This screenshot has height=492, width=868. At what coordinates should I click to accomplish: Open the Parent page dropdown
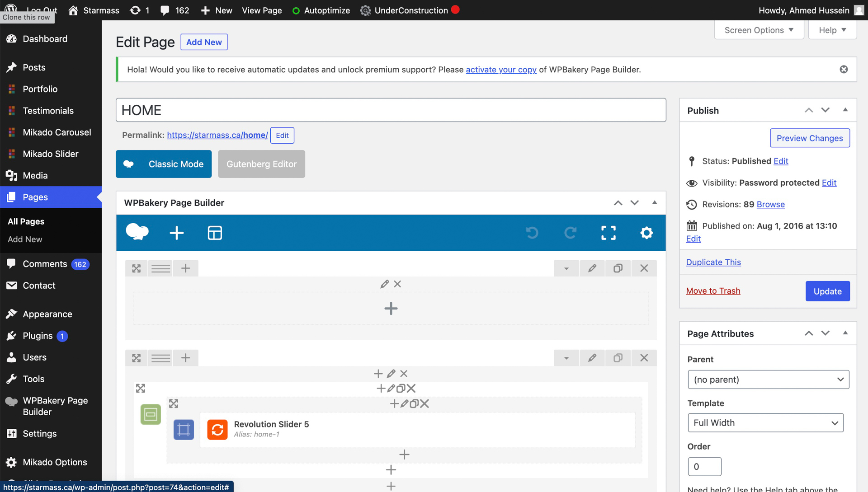(x=768, y=380)
